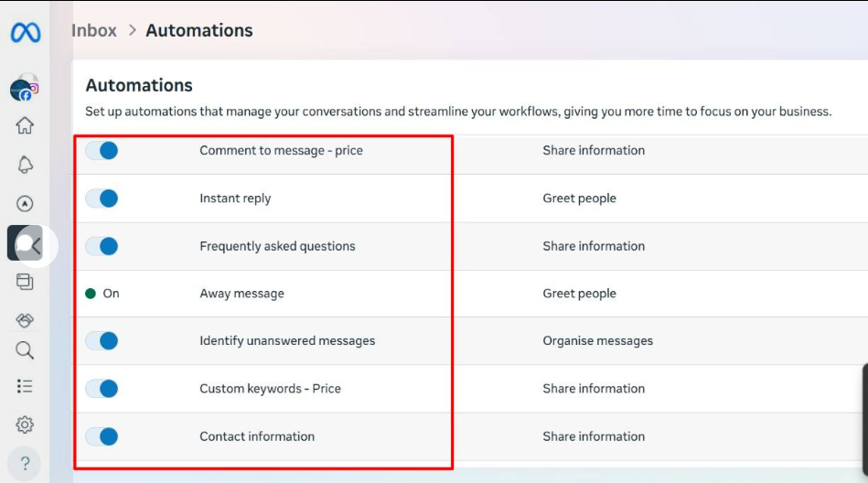The image size is (868, 483).
Task: Open the all tools list icon
Action: [x=25, y=386]
